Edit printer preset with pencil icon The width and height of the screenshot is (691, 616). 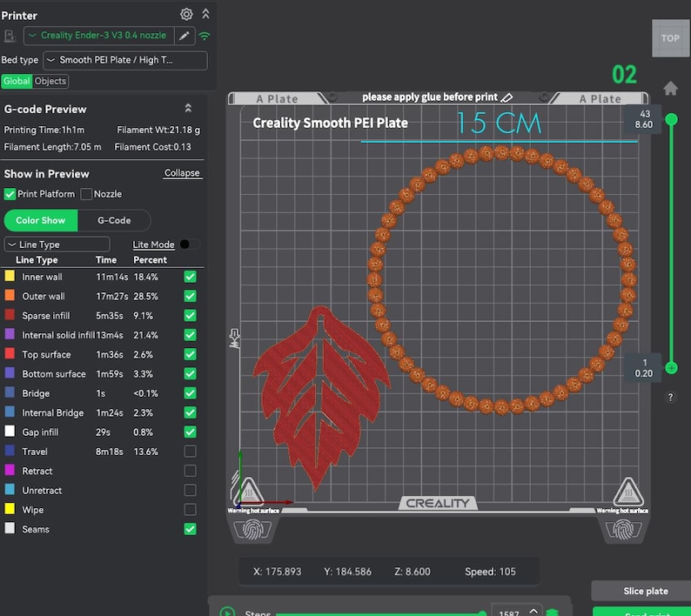[x=184, y=36]
